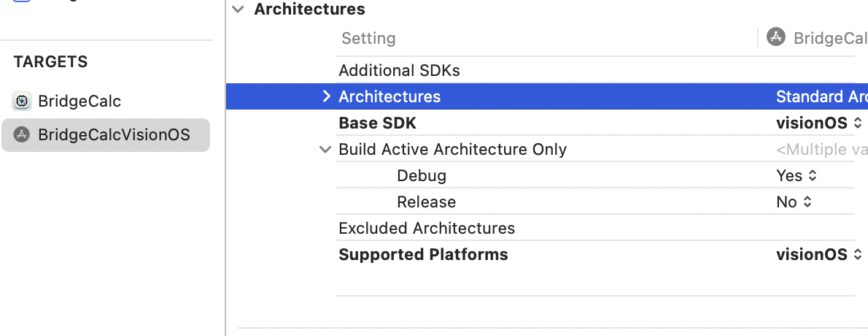Image resolution: width=868 pixels, height=336 pixels.
Task: Select the BridgeCalcVisionOS target
Action: 113,135
